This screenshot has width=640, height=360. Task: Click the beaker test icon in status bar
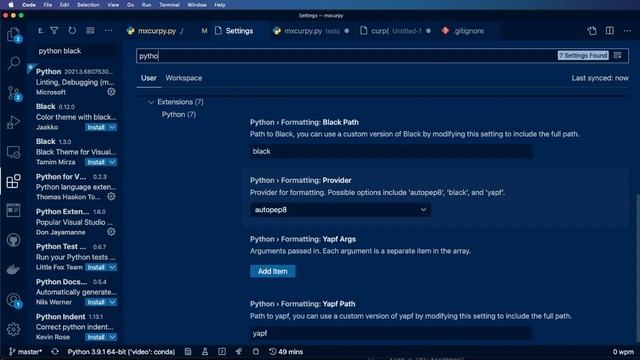pos(205,351)
